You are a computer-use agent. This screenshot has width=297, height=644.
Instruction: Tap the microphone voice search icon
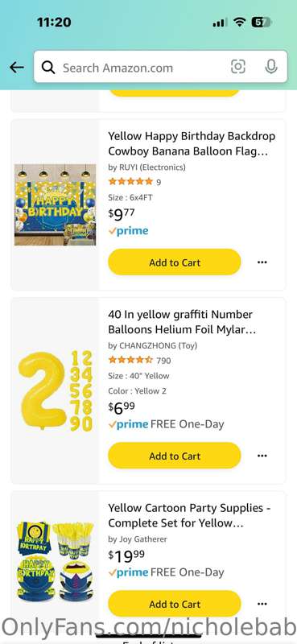point(270,67)
